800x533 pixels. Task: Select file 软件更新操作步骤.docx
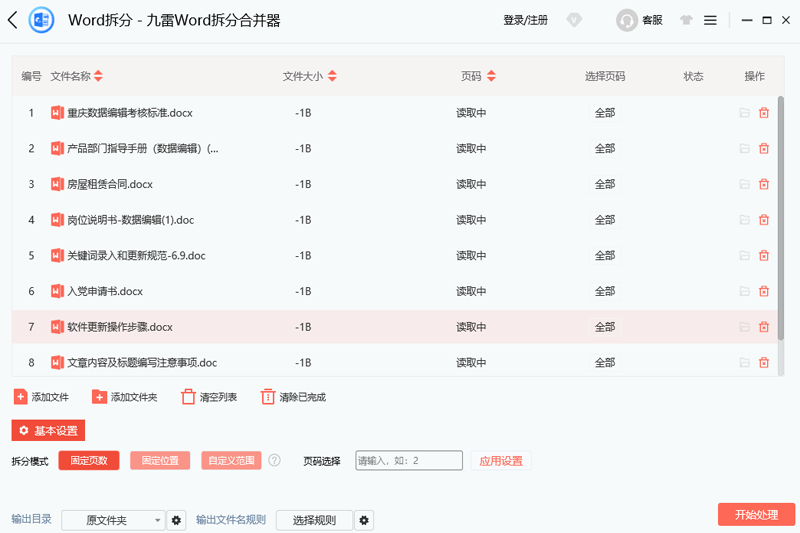120,327
